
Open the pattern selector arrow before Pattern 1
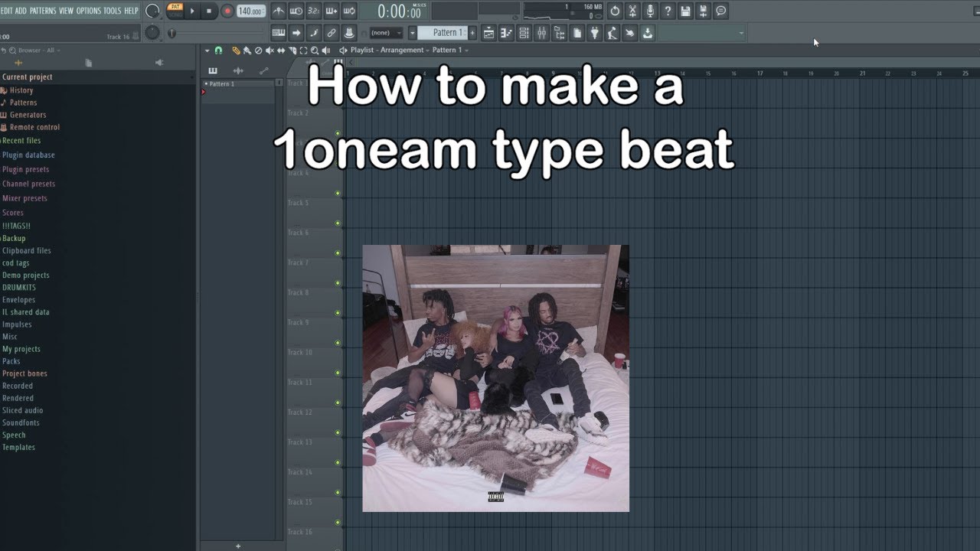(412, 33)
